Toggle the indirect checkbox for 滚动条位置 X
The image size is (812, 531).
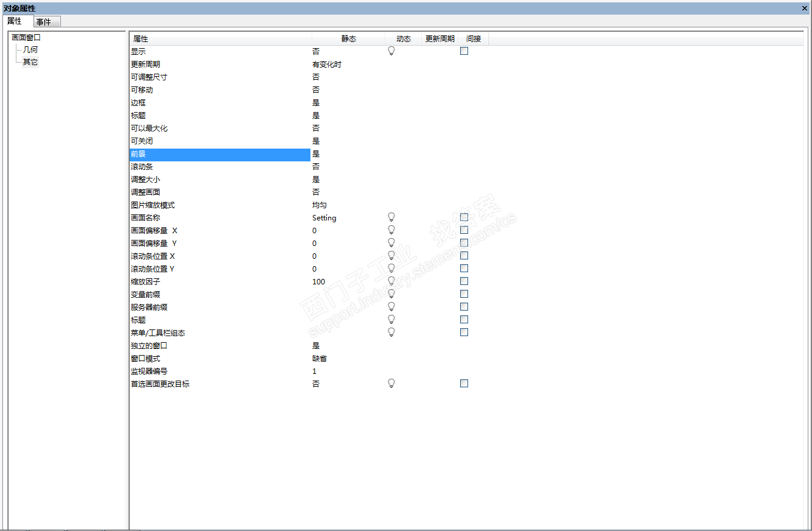coord(464,256)
